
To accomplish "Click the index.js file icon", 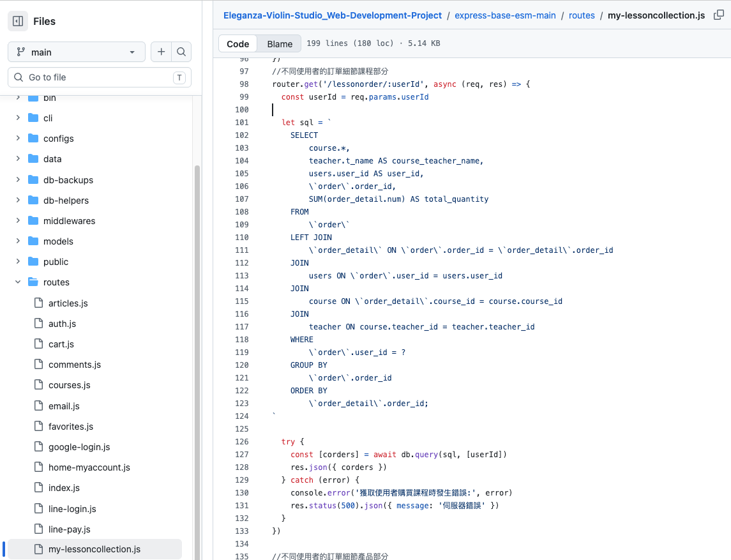I will (x=39, y=488).
